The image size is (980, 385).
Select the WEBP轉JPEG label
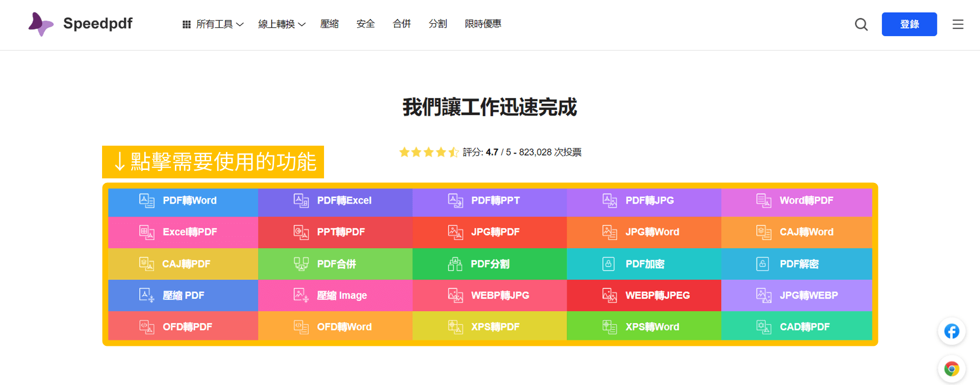coord(657,295)
